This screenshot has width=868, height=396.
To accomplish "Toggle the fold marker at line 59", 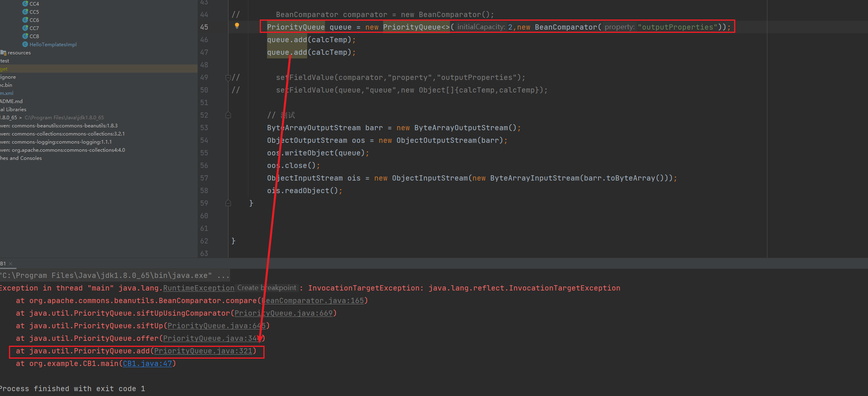I will tap(228, 203).
